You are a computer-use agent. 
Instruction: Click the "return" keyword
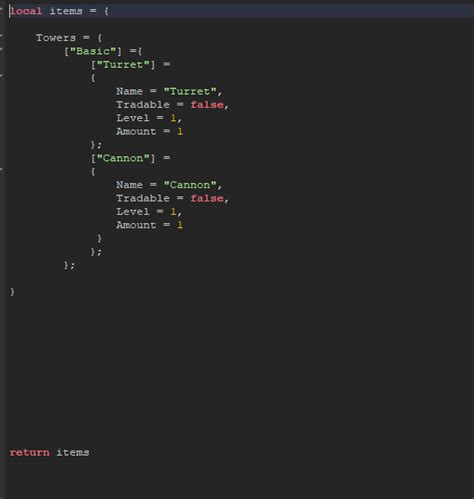coord(29,452)
